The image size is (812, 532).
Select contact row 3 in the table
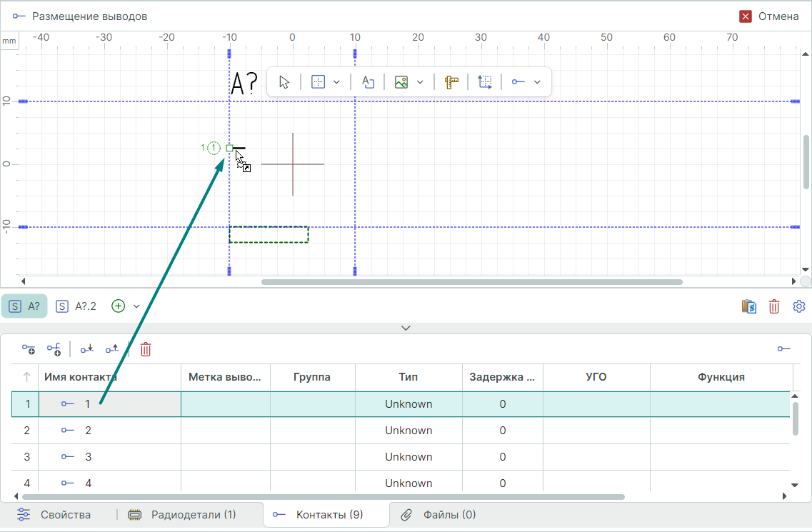coord(88,457)
